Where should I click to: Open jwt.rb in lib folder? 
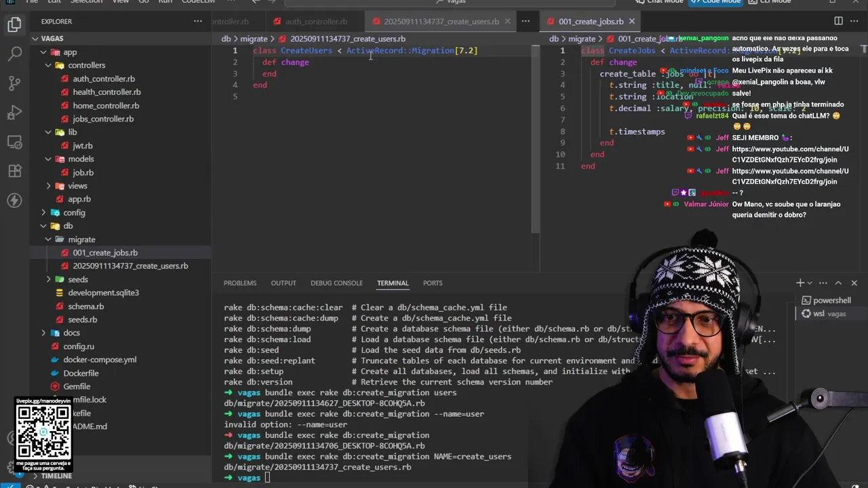tap(83, 146)
